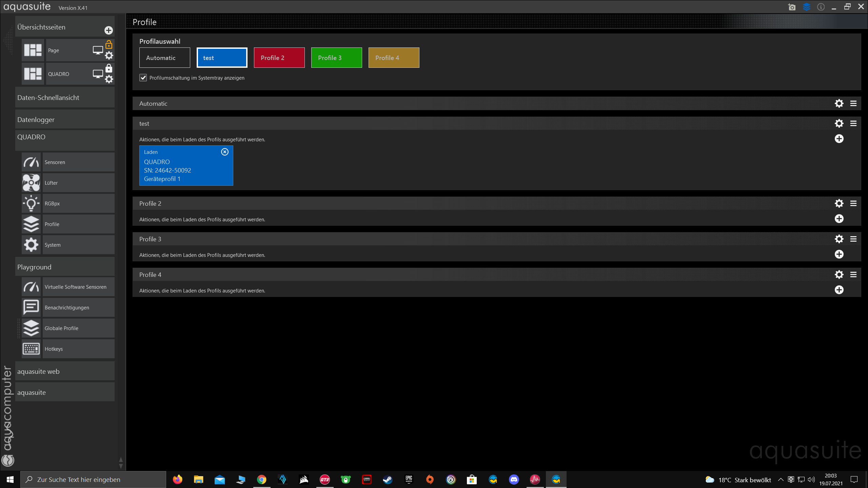Open the Daten-Schnellansicht section
Viewport: 868px width, 488px height.
[x=48, y=98]
